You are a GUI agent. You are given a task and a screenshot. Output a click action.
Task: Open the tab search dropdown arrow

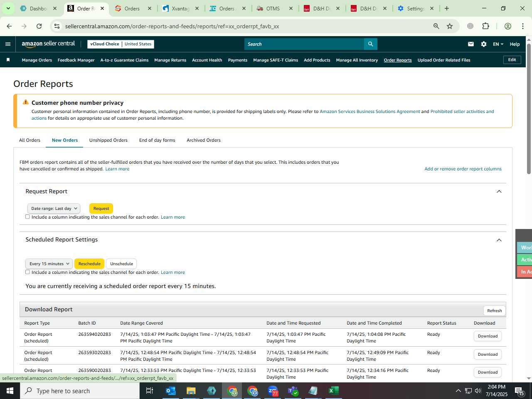pos(8,8)
